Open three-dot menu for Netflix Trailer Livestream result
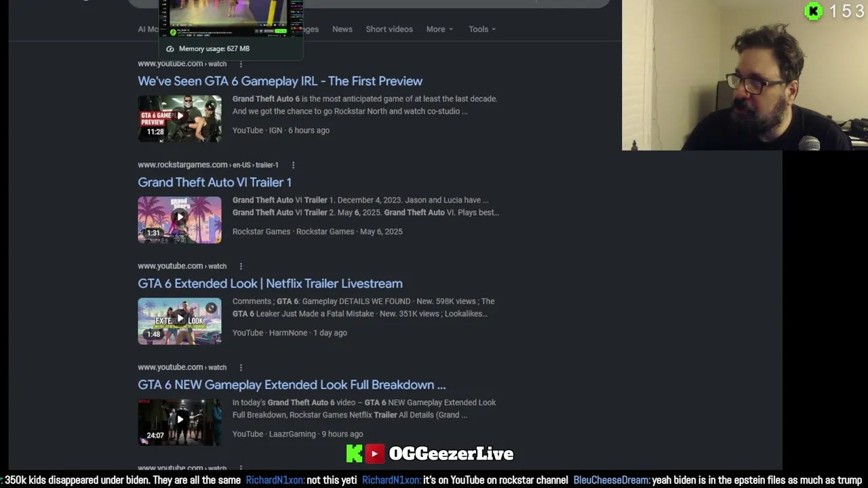The height and width of the screenshot is (488, 868). [x=241, y=266]
